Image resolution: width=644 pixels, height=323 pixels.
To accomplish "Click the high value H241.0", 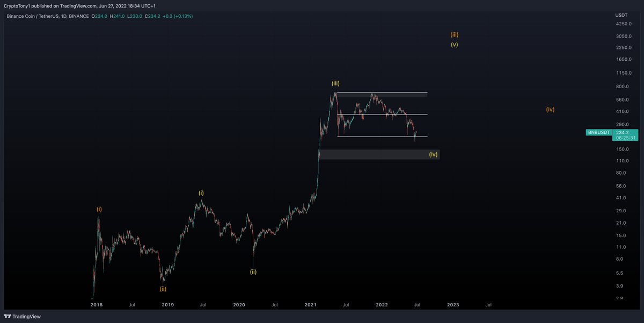I will click(x=118, y=16).
